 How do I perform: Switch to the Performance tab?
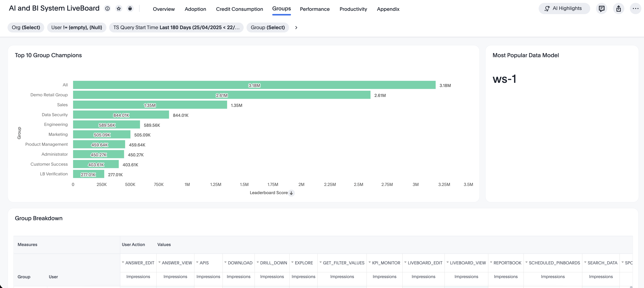tap(314, 9)
